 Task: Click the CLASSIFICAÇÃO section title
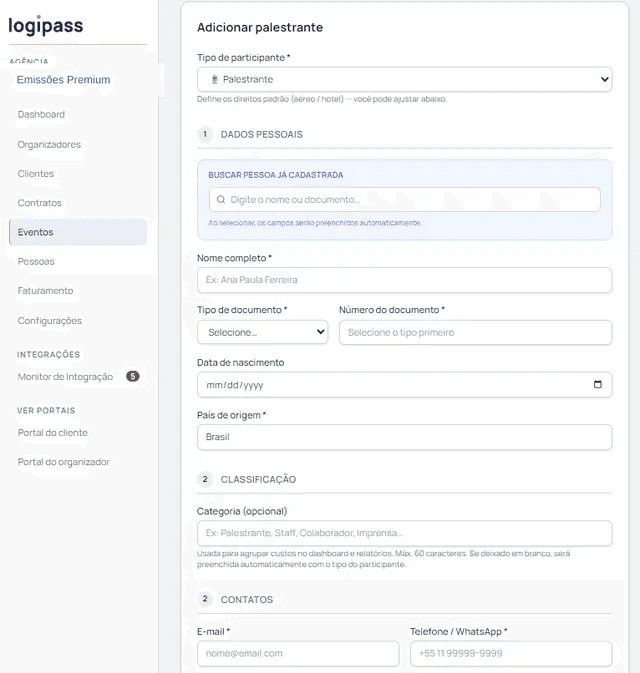pyautogui.click(x=258, y=479)
